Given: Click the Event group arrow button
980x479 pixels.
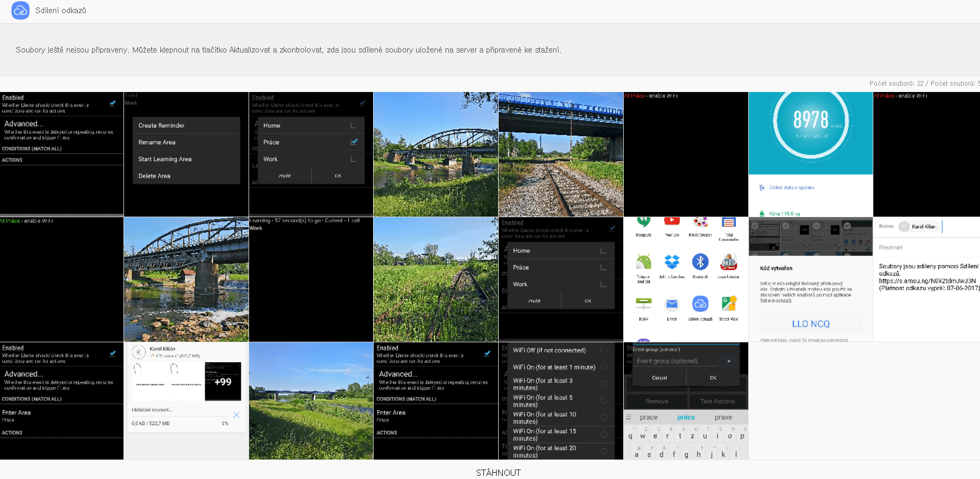Looking at the screenshot, I should pos(728,361).
